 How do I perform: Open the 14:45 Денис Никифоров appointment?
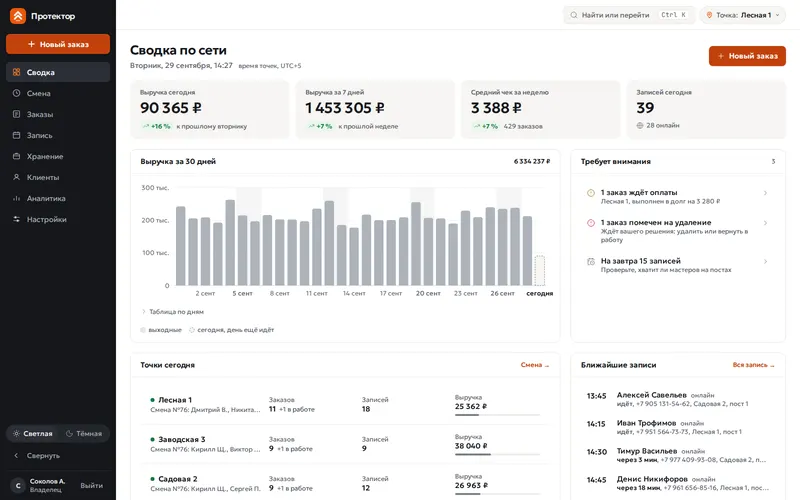pos(678,483)
